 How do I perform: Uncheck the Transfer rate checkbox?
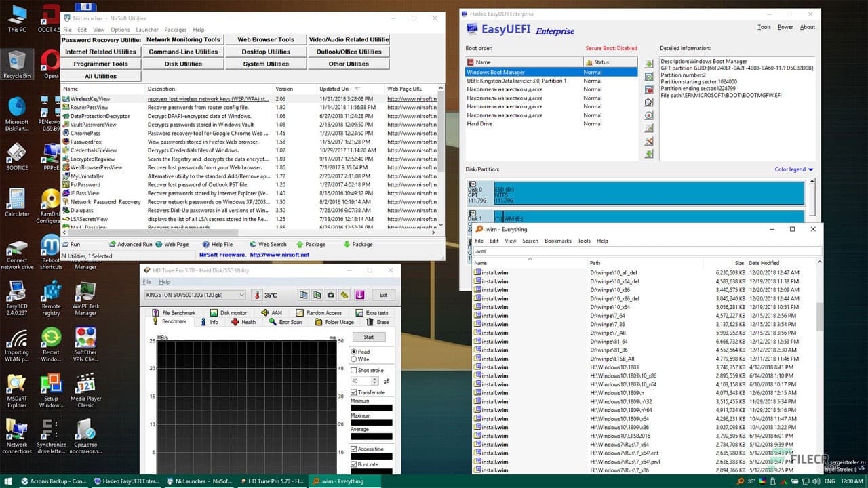354,392
